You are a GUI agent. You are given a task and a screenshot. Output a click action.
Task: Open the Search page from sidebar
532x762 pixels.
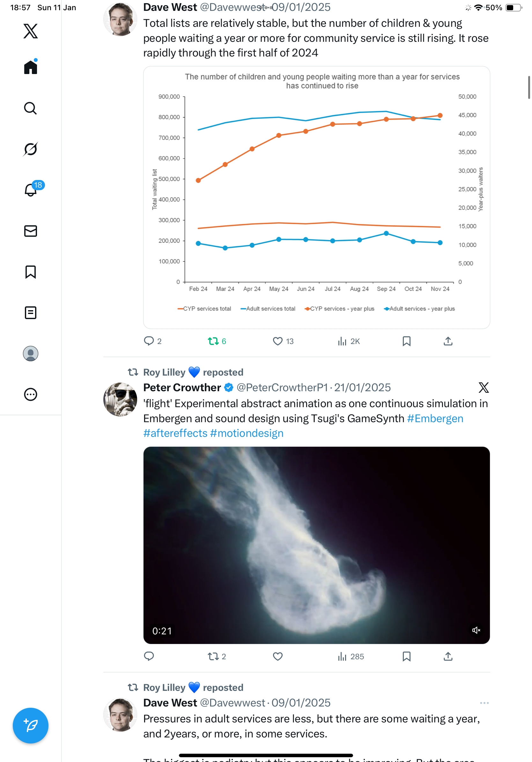click(31, 108)
